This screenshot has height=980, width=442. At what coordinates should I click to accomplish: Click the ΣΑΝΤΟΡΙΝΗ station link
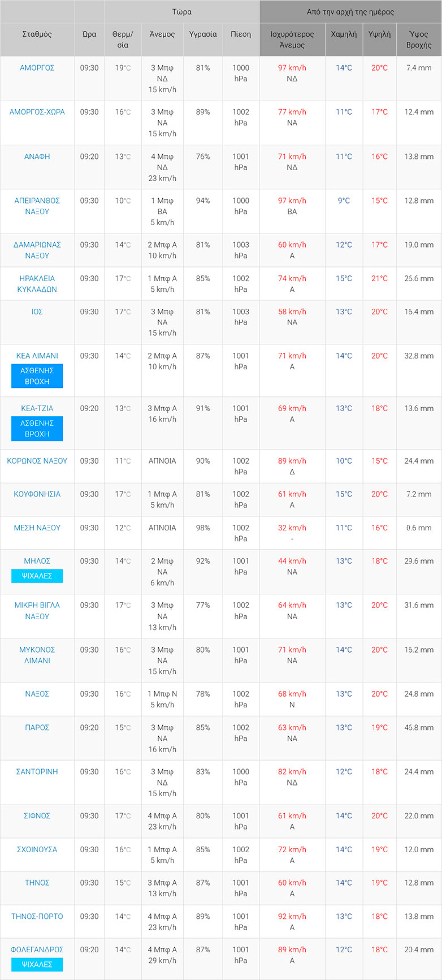37,771
